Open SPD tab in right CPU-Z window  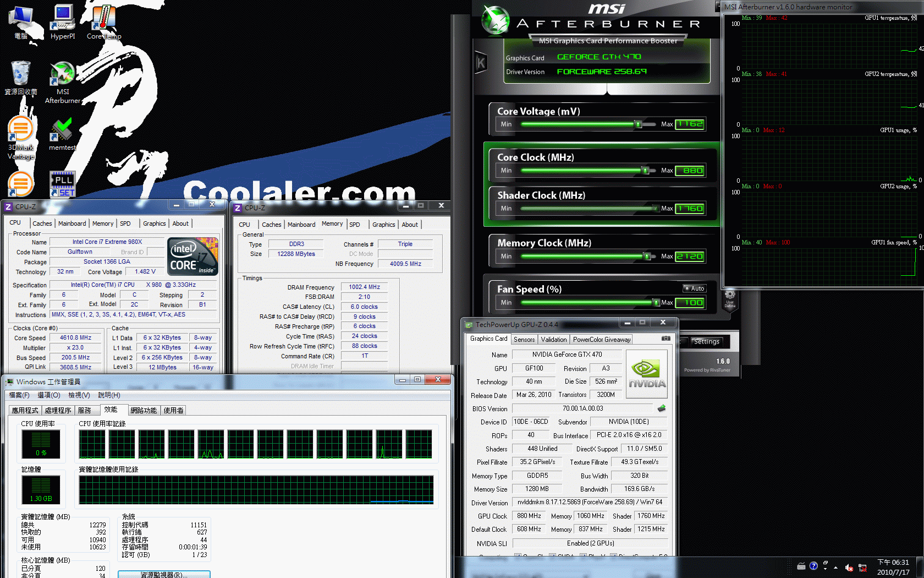pyautogui.click(x=355, y=225)
